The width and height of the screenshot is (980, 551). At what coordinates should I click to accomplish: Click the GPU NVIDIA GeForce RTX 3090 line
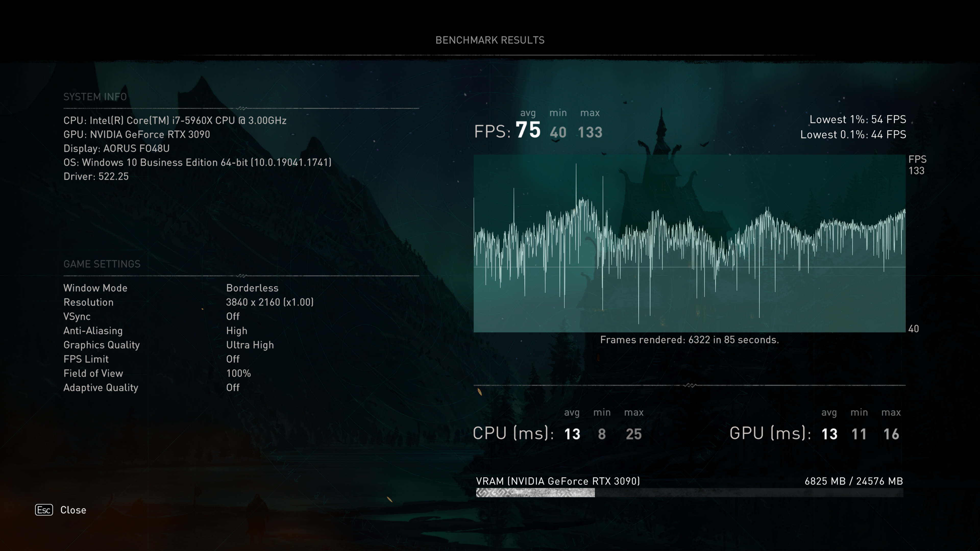coord(137,135)
